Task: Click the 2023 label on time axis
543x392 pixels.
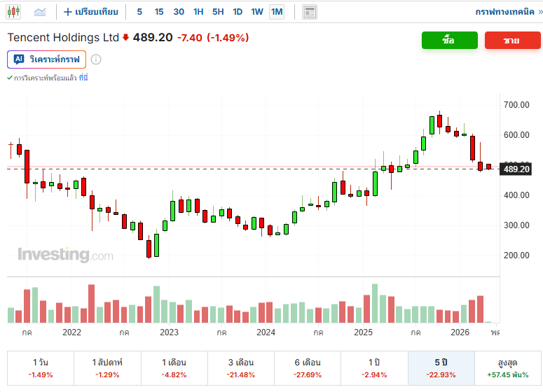Action: [x=169, y=332]
